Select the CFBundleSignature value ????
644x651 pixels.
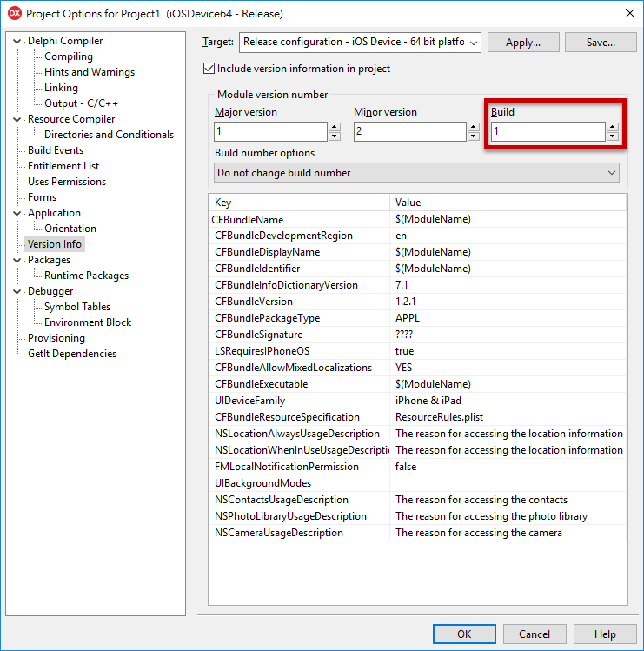click(508, 335)
